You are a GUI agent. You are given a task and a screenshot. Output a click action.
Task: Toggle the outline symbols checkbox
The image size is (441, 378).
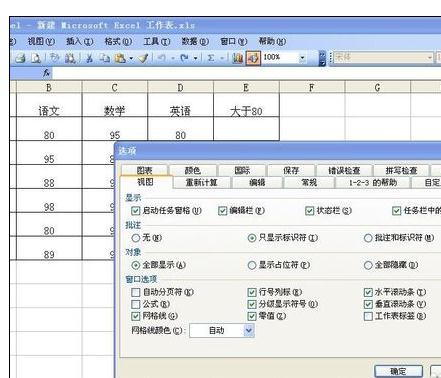252,304
